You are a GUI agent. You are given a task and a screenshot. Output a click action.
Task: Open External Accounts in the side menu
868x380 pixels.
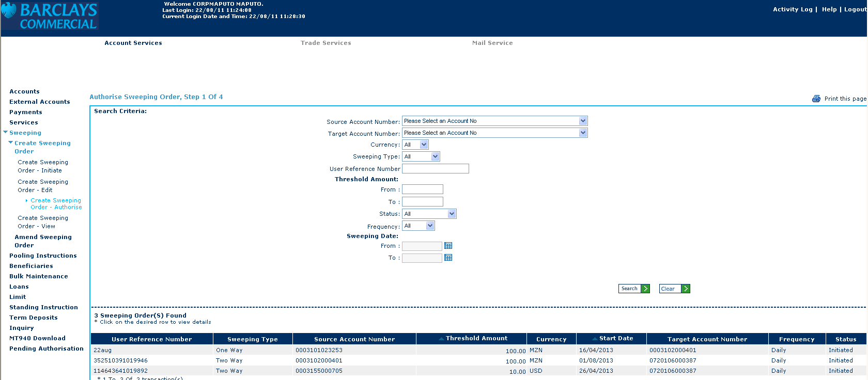click(x=40, y=102)
